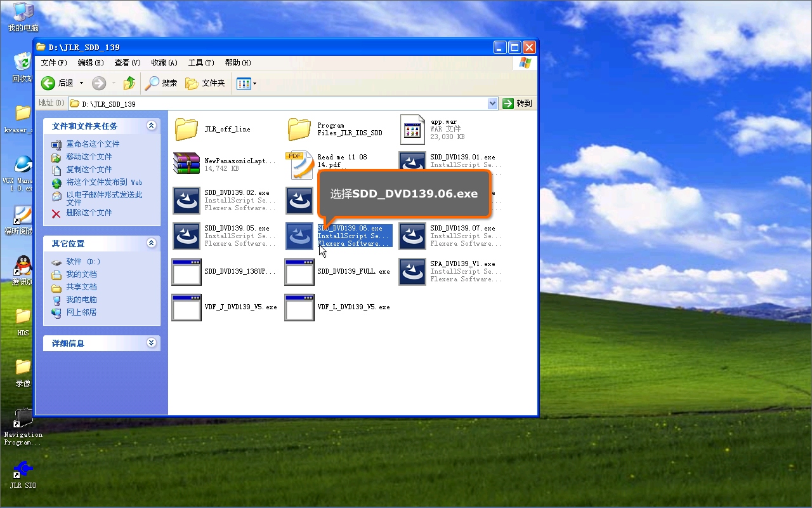Select the SDD_DVD139.06.exe file name text
This screenshot has height=508, width=812.
click(350, 228)
